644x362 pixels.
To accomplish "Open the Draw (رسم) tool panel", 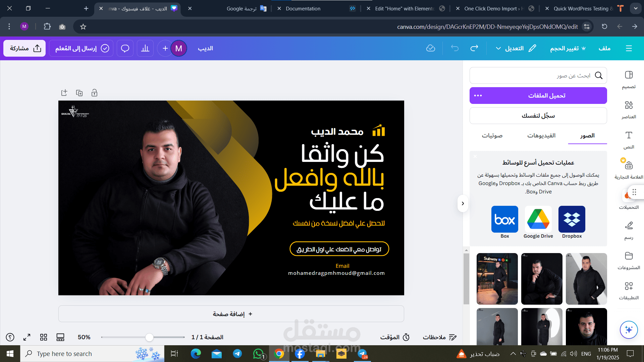I will pyautogui.click(x=629, y=230).
